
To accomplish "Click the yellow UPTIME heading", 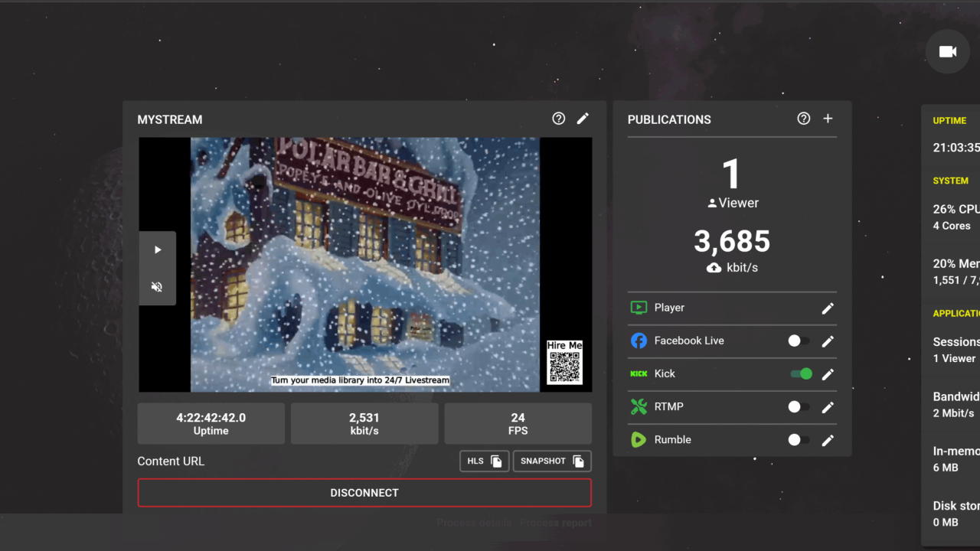I will click(949, 121).
